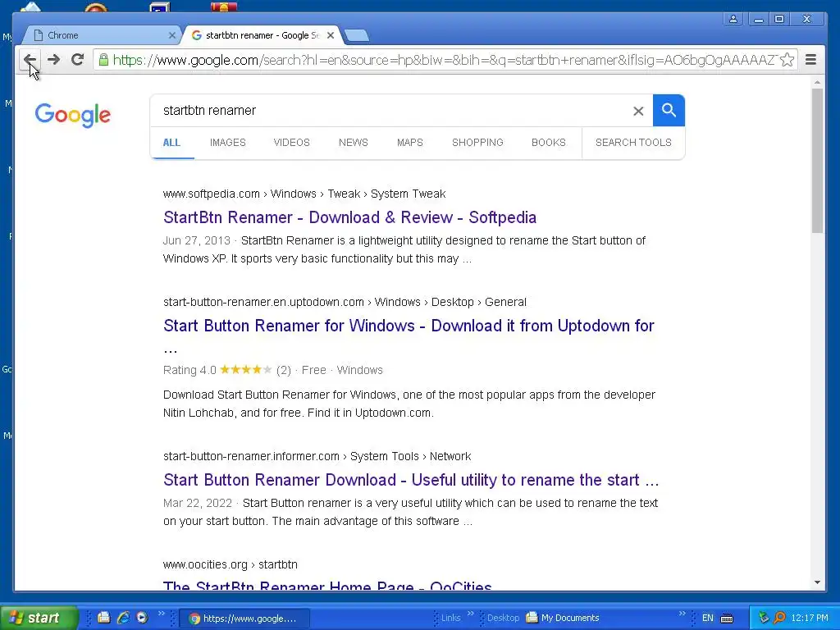This screenshot has width=840, height=630.
Task: Click the Start button
Action: tap(39, 618)
